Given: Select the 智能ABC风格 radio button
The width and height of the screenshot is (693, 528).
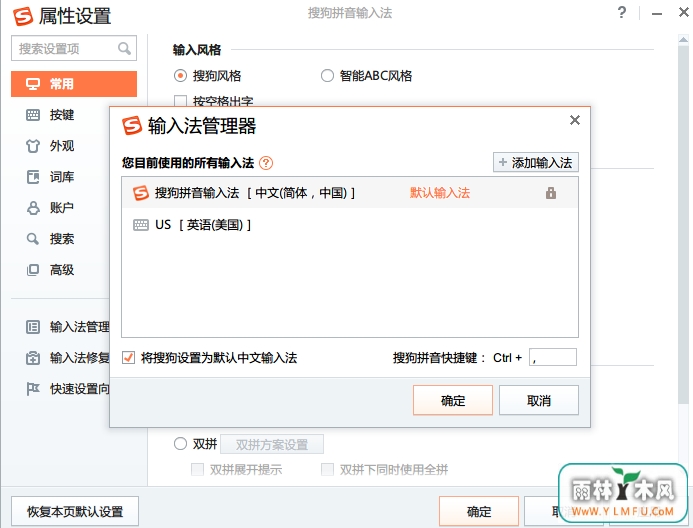Looking at the screenshot, I should click(327, 76).
